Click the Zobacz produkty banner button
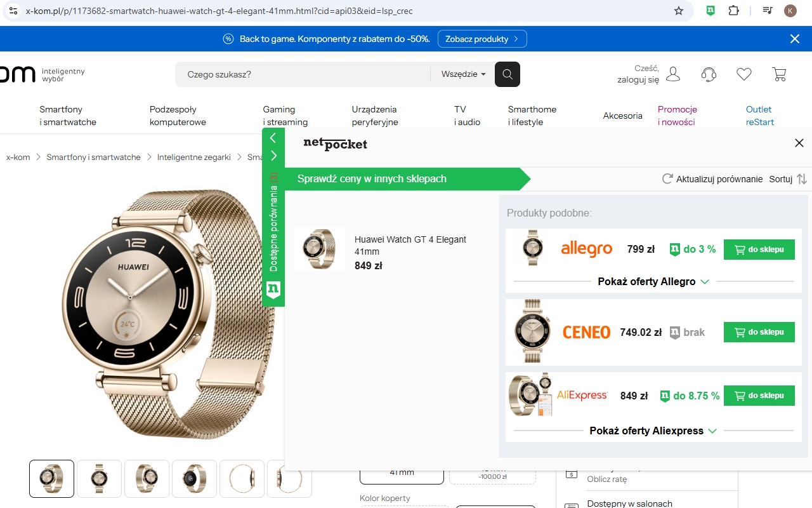This screenshot has width=812, height=508. pos(482,39)
